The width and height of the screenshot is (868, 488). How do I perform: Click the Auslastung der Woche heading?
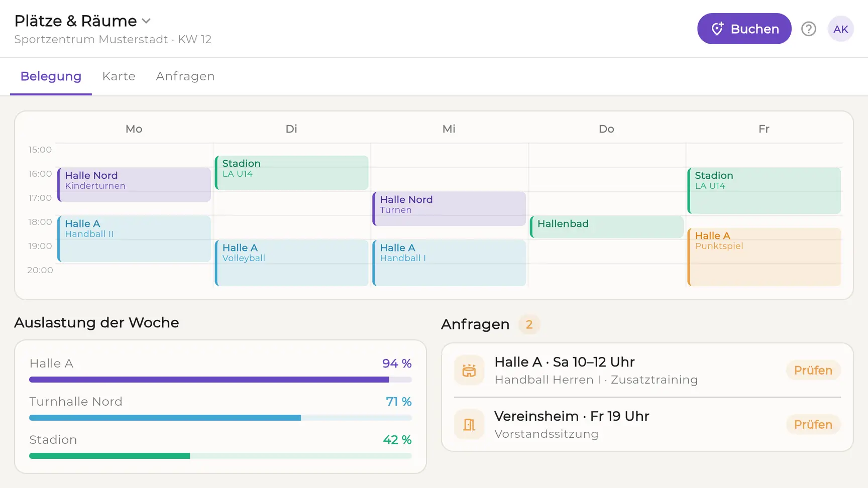(96, 323)
